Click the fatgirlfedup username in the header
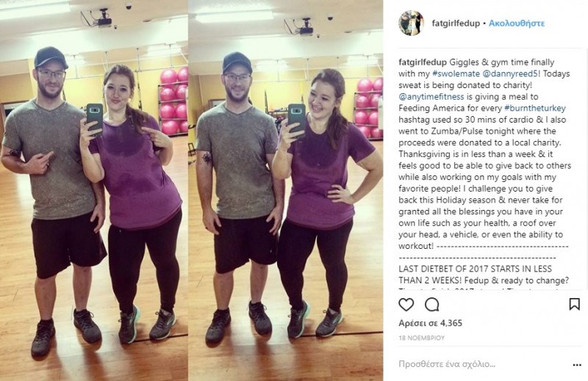588x381 pixels. 456,23
